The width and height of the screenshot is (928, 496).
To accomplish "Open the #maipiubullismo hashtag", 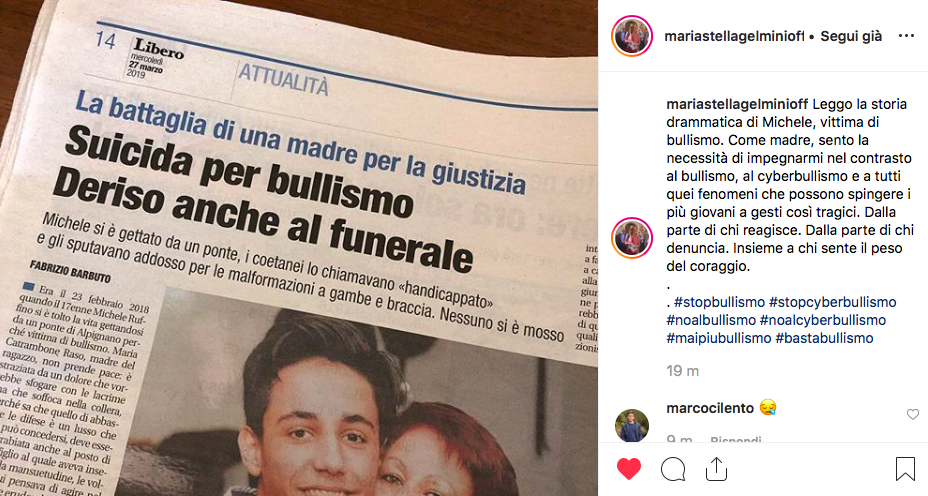I will [718, 339].
